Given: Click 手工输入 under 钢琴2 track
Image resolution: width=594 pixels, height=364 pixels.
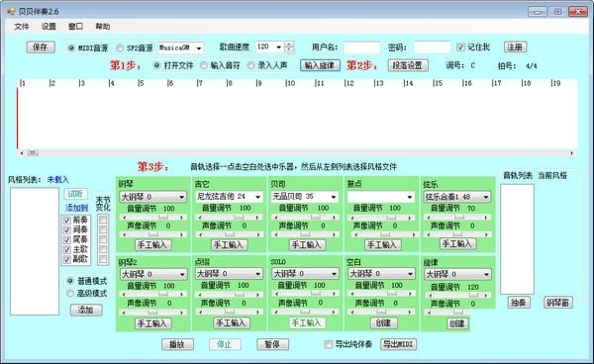Looking at the screenshot, I should pyautogui.click(x=152, y=323).
